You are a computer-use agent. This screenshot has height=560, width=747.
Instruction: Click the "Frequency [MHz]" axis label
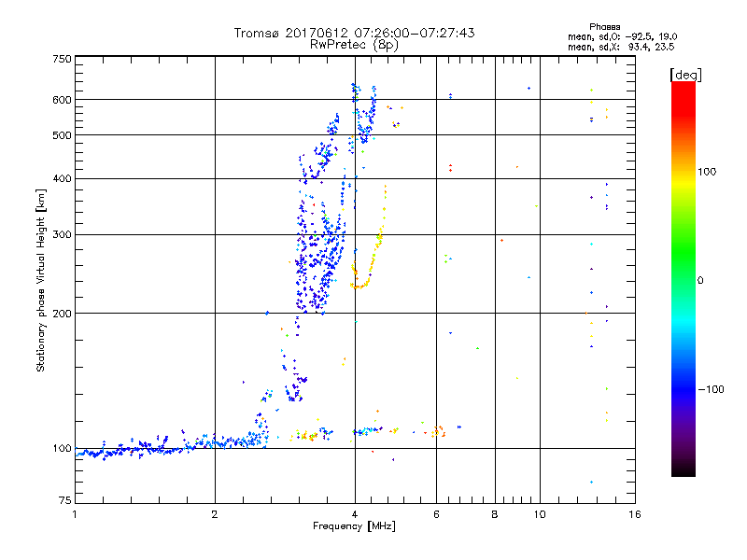(354, 526)
